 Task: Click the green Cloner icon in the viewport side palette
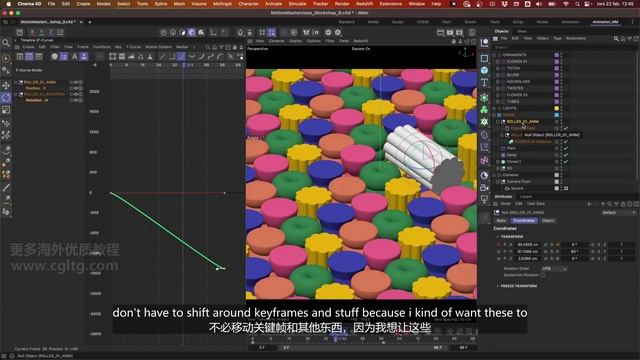(x=484, y=109)
